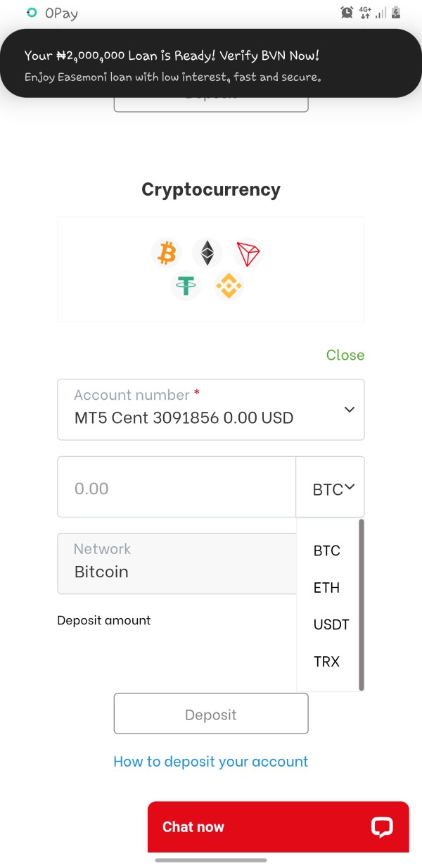422x868 pixels.
Task: Tap the alarm icon in status bar
Action: pos(347,12)
